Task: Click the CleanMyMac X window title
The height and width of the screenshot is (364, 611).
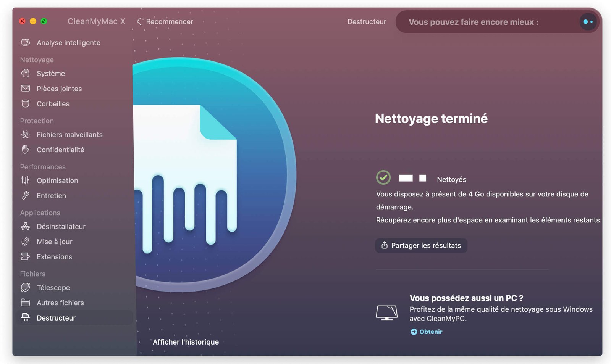Action: [x=96, y=21]
